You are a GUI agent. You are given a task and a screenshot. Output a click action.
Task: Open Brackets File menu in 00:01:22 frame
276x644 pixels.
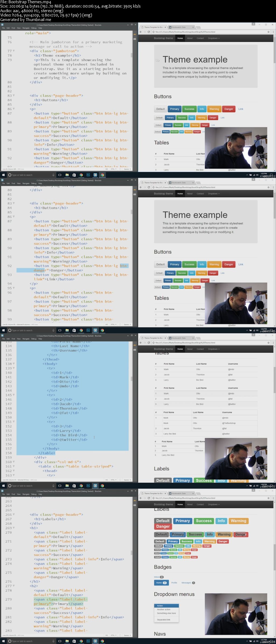[x=4, y=28]
